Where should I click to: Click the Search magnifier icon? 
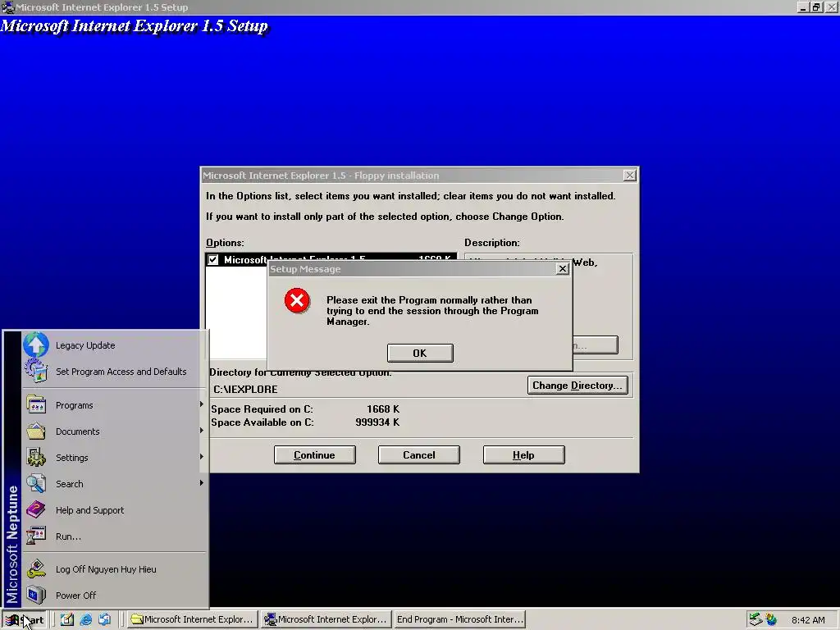[36, 483]
